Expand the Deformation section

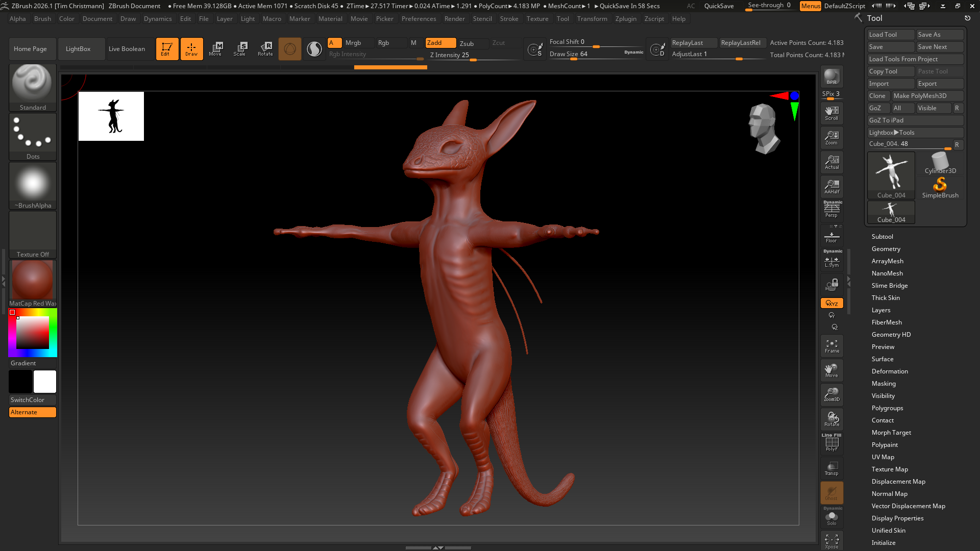pyautogui.click(x=889, y=371)
